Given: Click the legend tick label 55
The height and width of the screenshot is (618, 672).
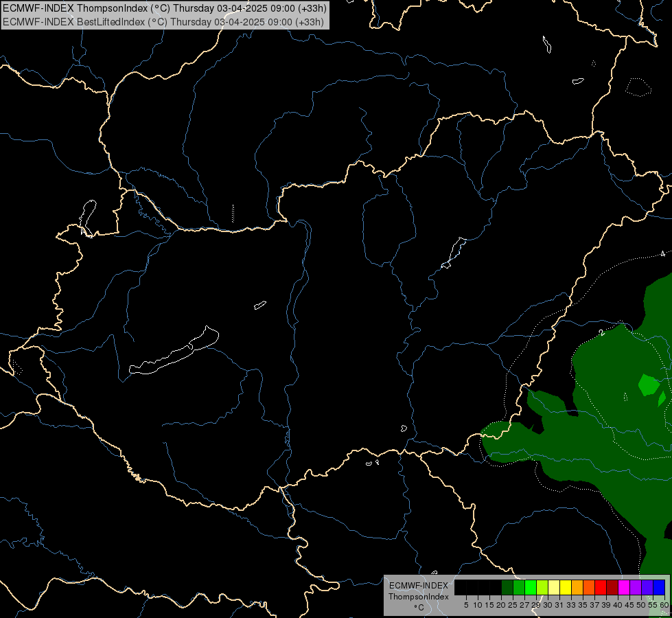Looking at the screenshot, I should 653,605.
